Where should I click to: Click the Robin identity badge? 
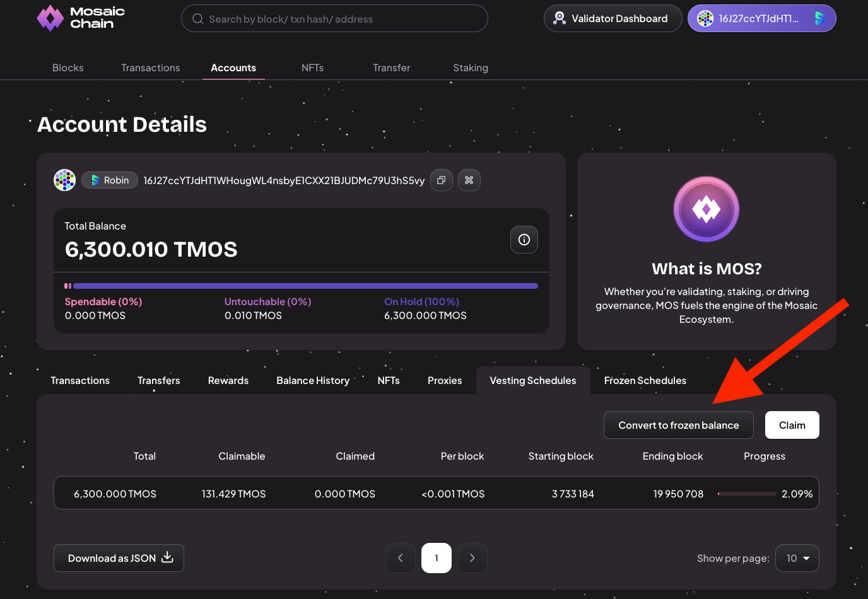110,180
